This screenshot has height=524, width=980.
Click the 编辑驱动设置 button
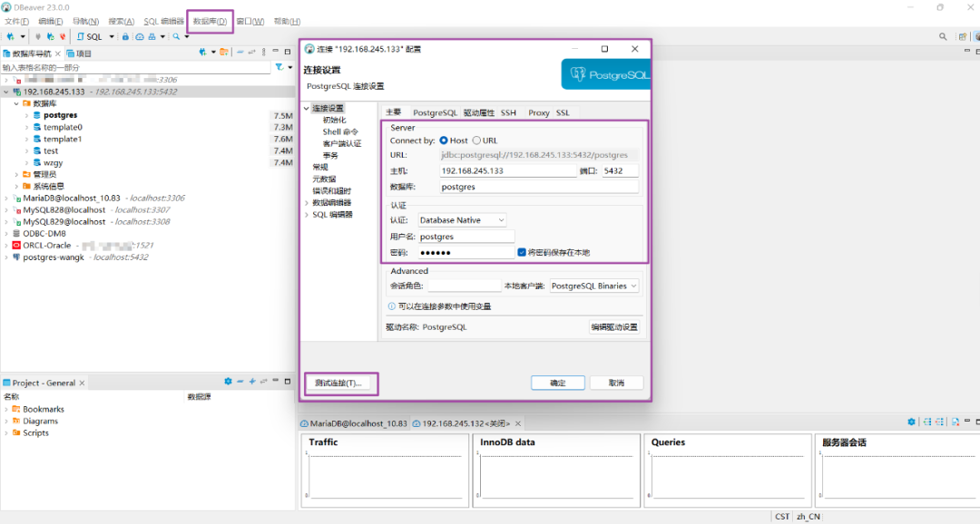point(614,326)
